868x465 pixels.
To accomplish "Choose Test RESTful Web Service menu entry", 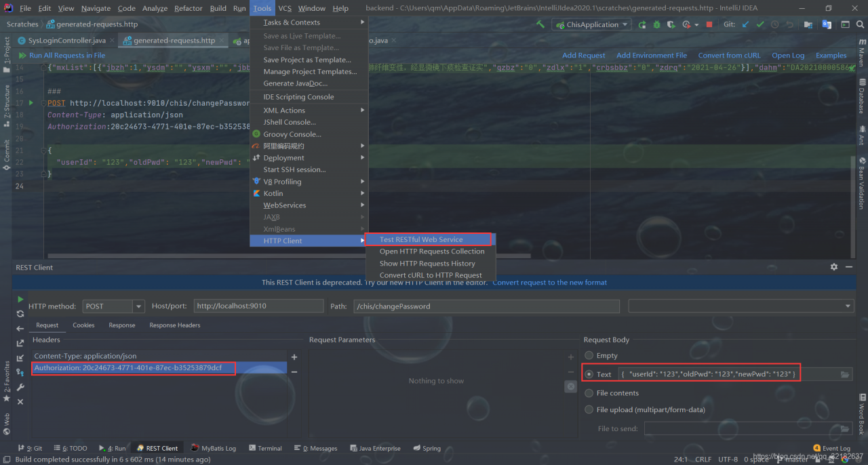I will [x=431, y=239].
